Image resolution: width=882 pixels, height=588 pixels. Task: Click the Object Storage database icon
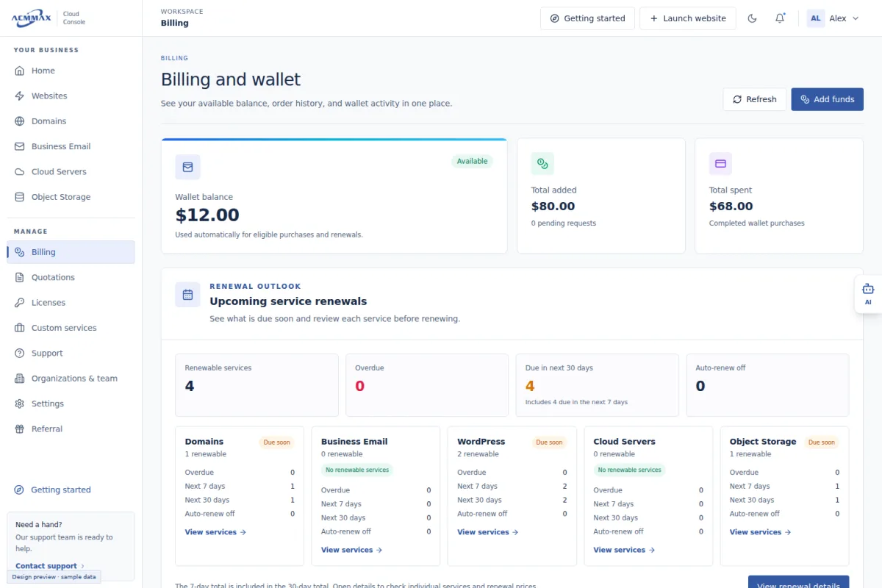coord(20,197)
